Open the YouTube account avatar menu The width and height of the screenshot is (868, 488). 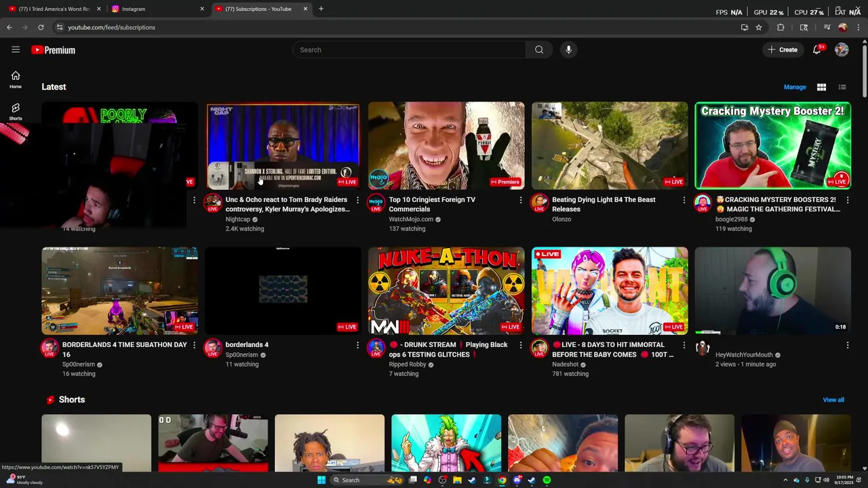[842, 49]
